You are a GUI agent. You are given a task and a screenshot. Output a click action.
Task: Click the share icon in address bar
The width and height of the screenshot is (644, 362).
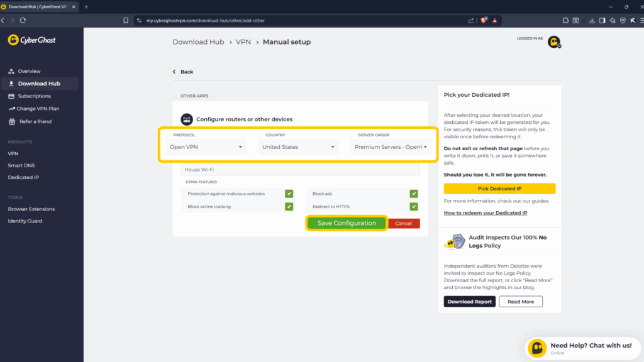(470, 21)
